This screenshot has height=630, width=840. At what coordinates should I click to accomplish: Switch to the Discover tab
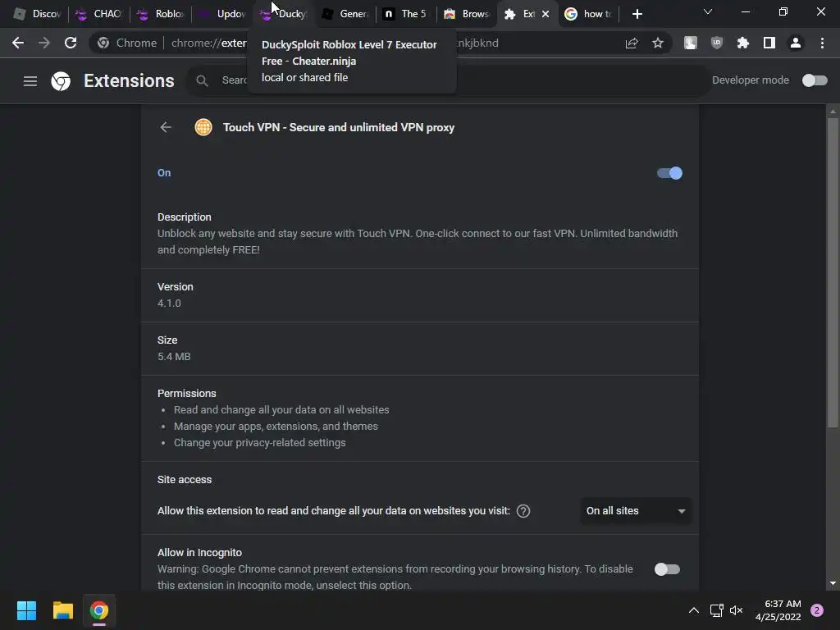click(38, 14)
